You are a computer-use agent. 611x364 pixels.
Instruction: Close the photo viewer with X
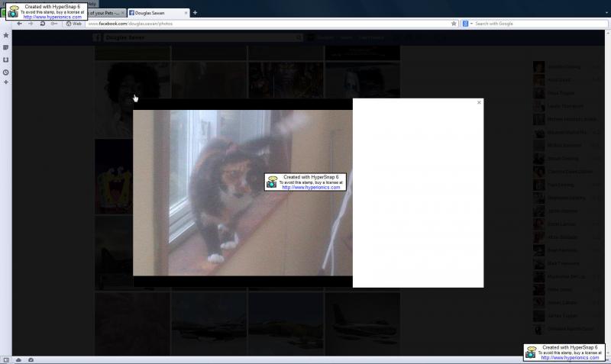click(479, 102)
